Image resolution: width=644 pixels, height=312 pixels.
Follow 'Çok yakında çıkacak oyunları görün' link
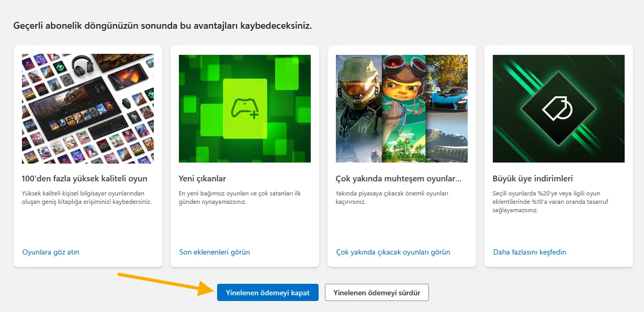click(x=393, y=252)
